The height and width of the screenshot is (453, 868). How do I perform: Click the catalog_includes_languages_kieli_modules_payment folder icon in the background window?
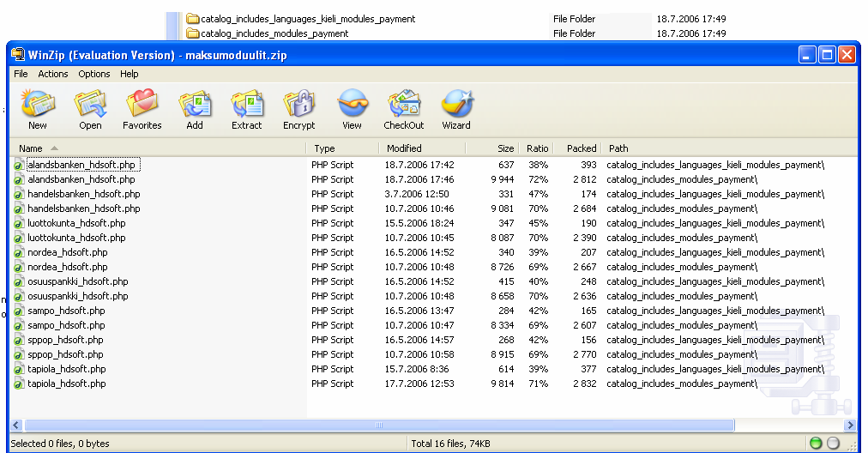coord(193,19)
